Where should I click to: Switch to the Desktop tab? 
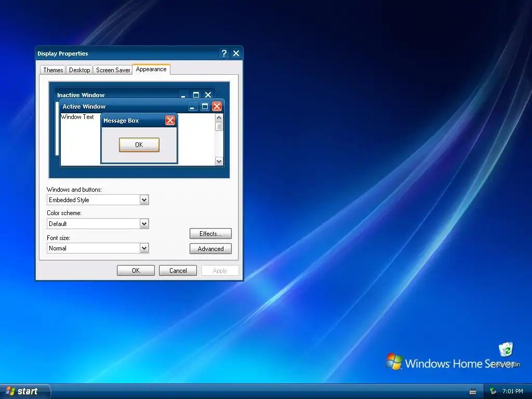[x=79, y=70]
